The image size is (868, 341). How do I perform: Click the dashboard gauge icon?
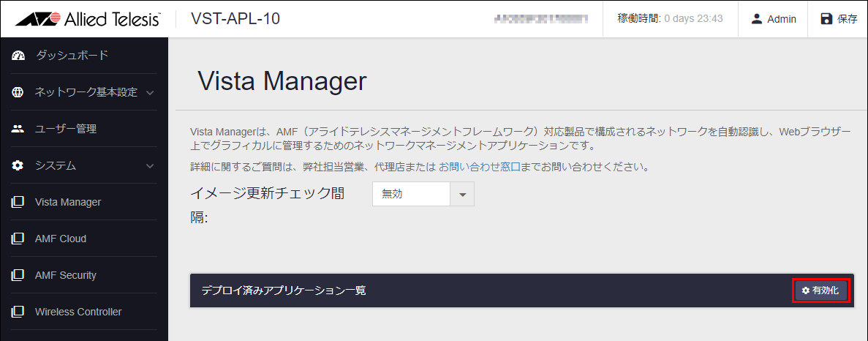pyautogui.click(x=18, y=56)
